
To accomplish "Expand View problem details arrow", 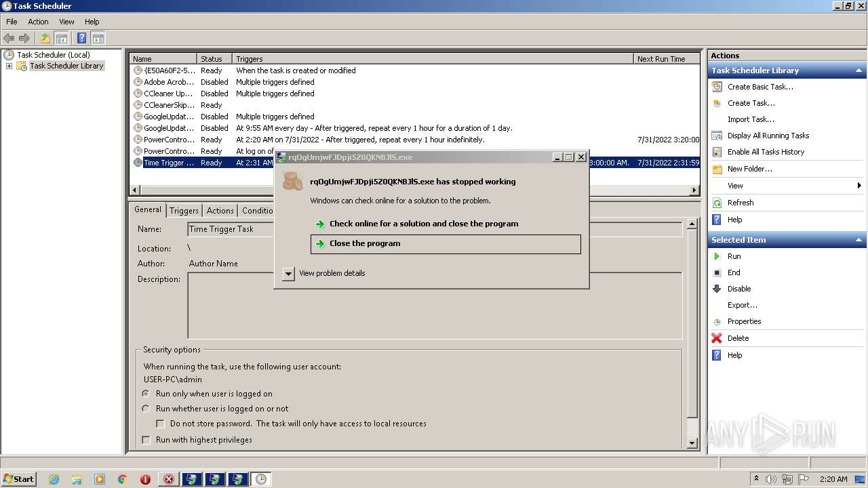I will click(x=288, y=273).
